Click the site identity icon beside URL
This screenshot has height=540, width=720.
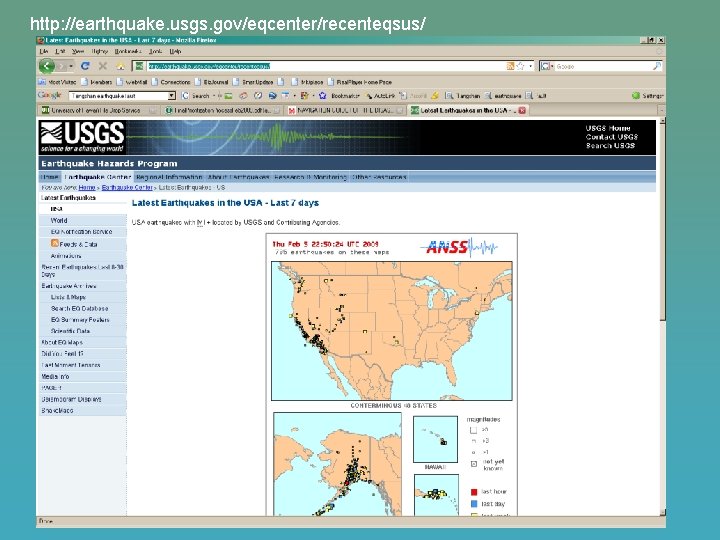tap(139, 66)
